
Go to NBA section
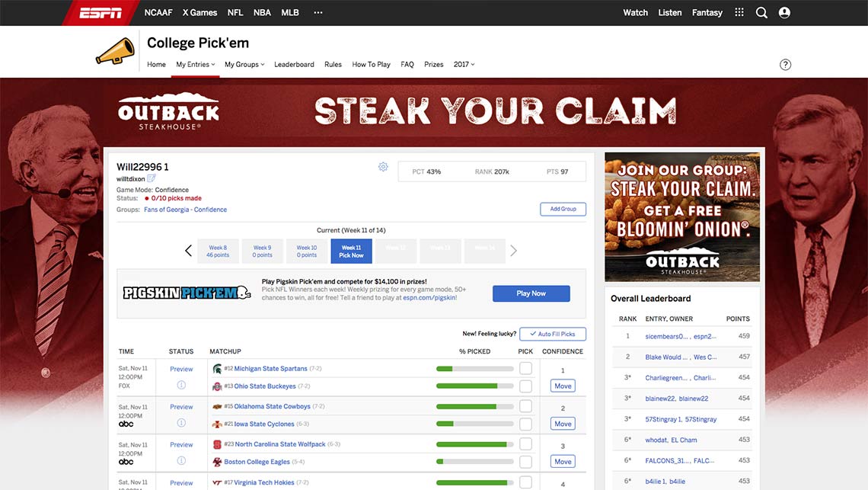(x=262, y=12)
